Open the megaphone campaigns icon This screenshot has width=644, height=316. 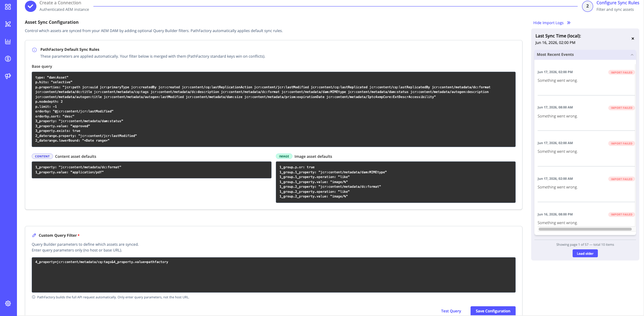(x=8, y=76)
